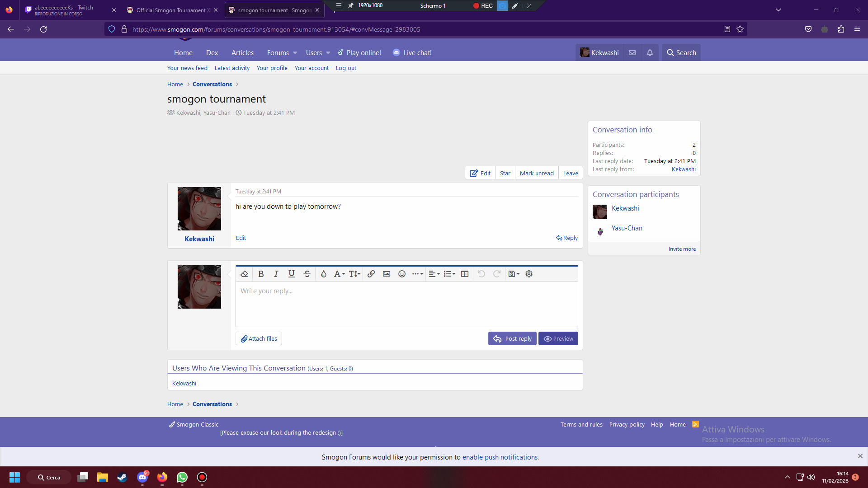Click the Log out link

[x=346, y=68]
